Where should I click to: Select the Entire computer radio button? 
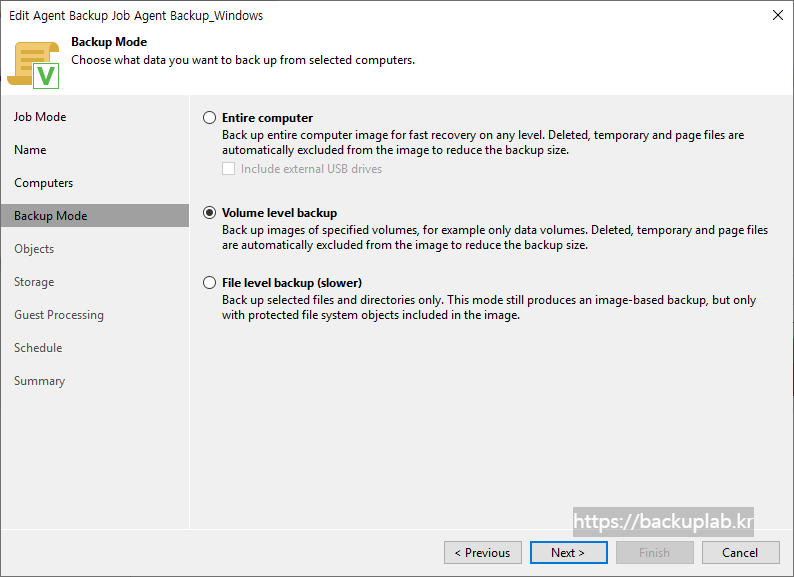point(209,118)
